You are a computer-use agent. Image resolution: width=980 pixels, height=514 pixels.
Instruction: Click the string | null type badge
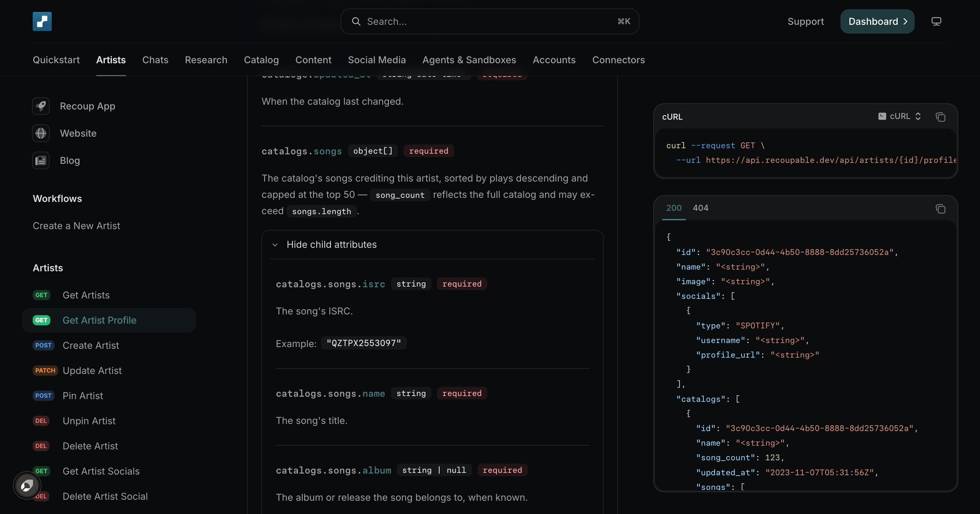click(434, 470)
